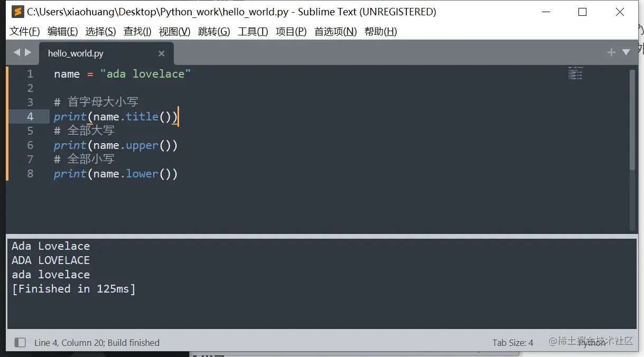This screenshot has width=644, height=357.
Task: Place cursor in "ada lovelace" string
Action: coord(145,74)
